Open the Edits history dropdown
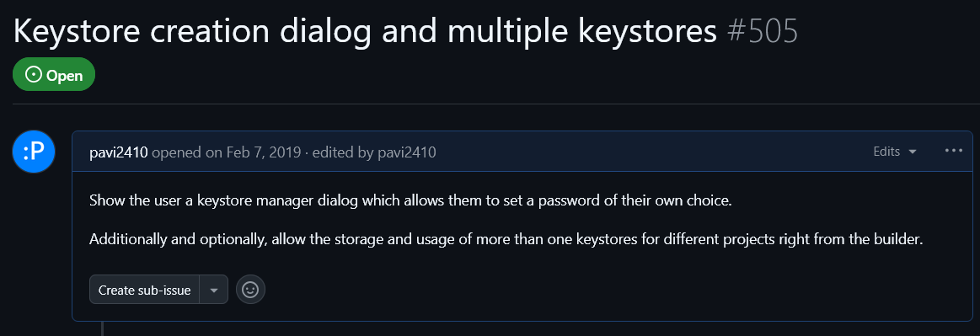 [x=894, y=152]
